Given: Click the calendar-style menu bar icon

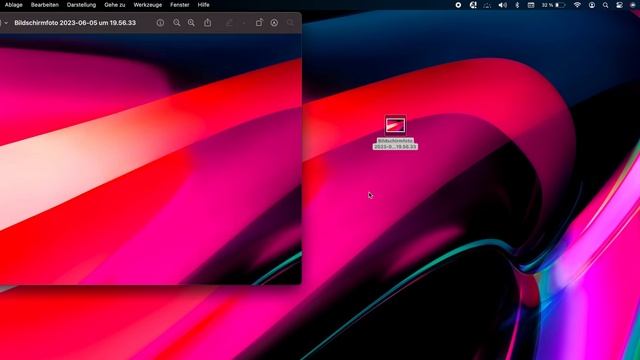Looking at the screenshot, I should pos(531,5).
